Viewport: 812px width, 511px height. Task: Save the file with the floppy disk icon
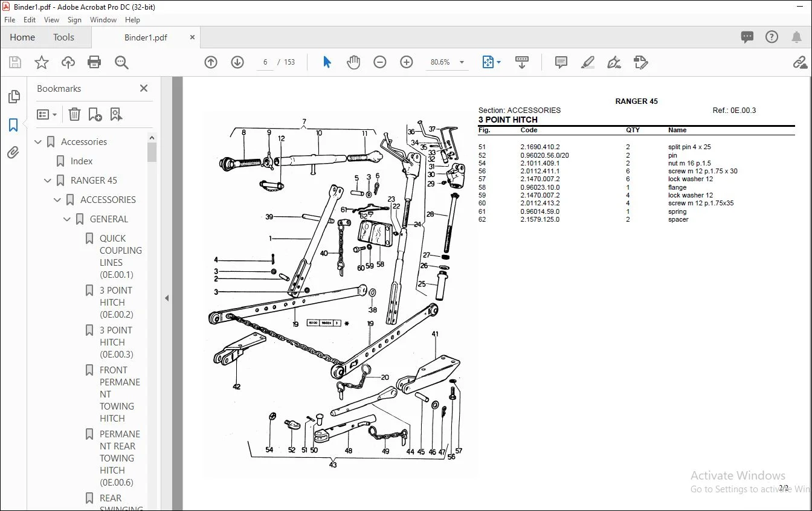click(15, 62)
